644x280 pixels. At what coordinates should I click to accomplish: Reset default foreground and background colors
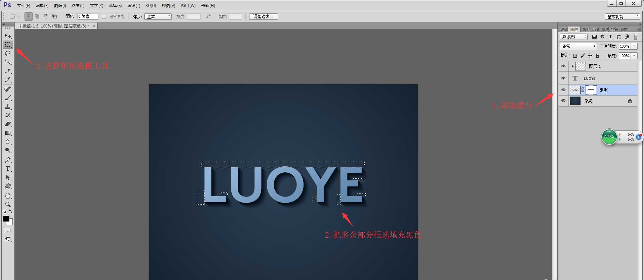[x=4, y=212]
